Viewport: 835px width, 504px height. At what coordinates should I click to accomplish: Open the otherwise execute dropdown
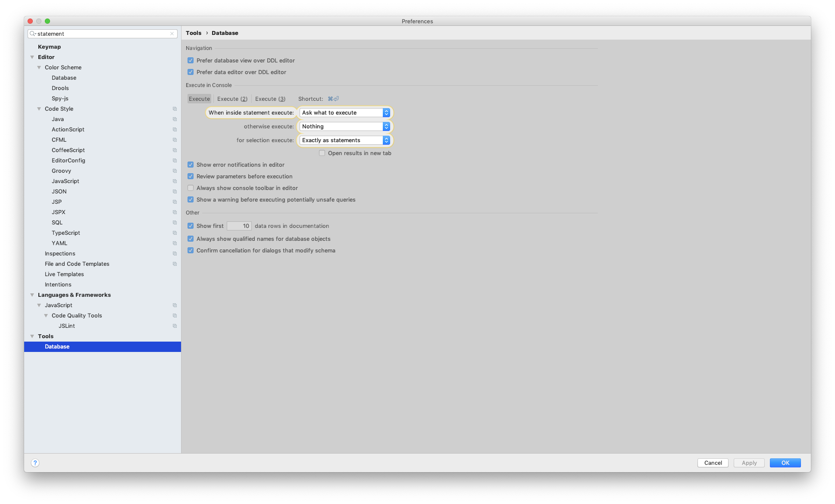[345, 126]
